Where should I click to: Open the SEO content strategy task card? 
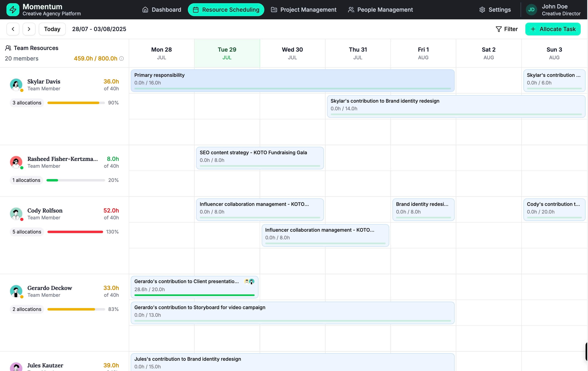[260, 158]
